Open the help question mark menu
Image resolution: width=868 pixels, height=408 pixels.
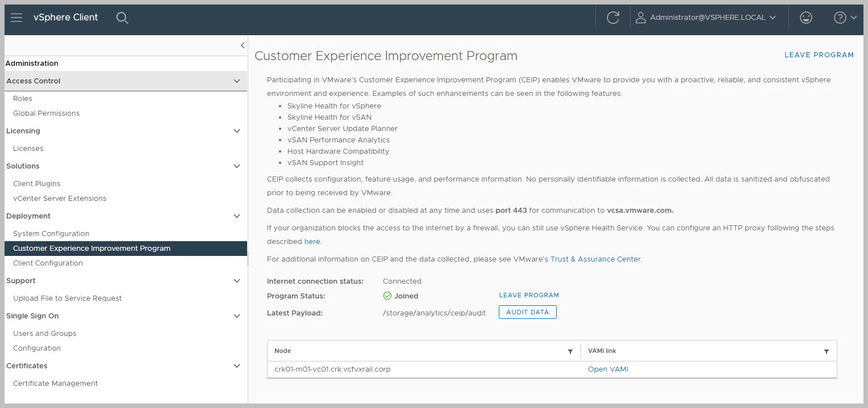(845, 18)
